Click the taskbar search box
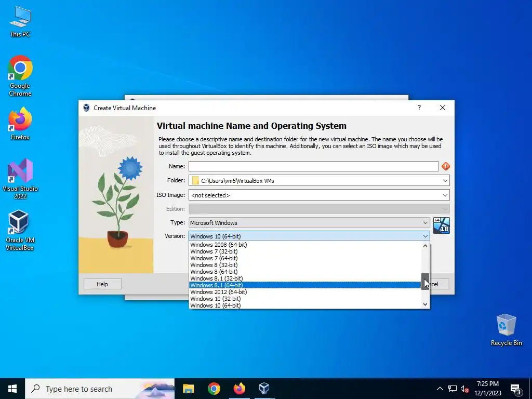 point(100,389)
